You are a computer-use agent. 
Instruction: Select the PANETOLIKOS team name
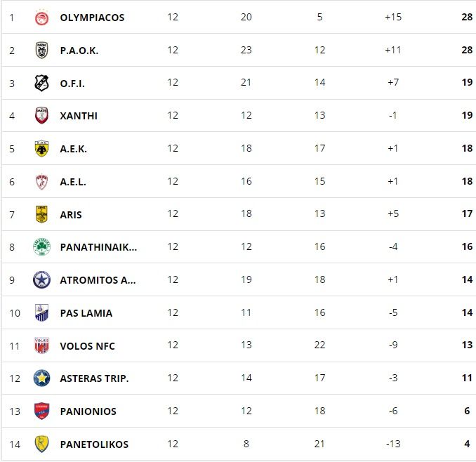click(94, 444)
